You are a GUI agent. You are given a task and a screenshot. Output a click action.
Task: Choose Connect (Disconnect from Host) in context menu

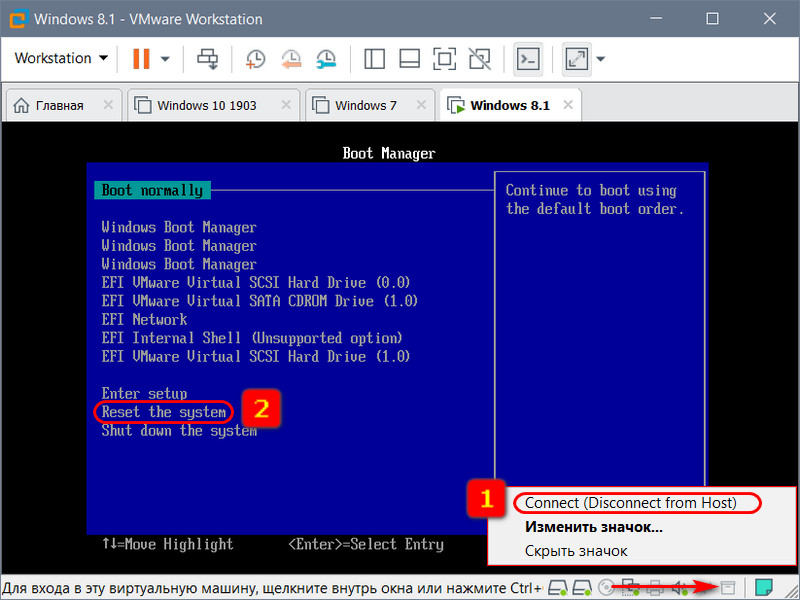tap(631, 503)
